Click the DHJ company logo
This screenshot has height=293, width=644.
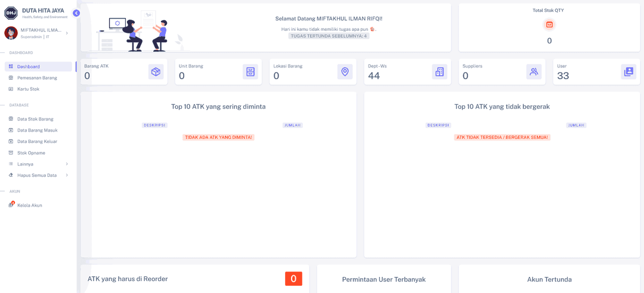pos(11,13)
